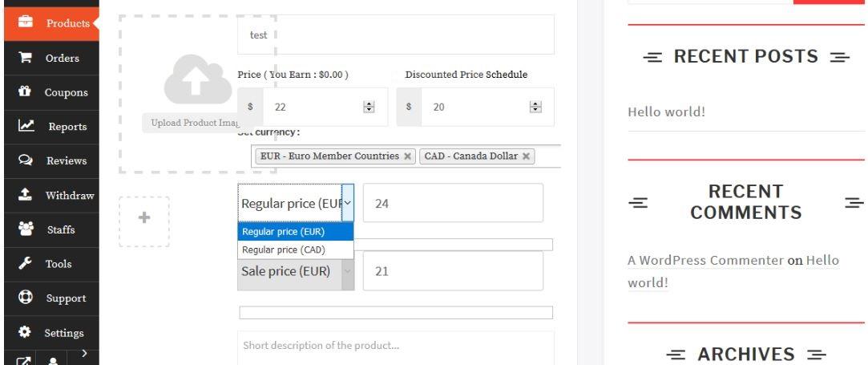The width and height of the screenshot is (868, 365).
Task: Open Orders via the cart icon
Action: pos(24,58)
